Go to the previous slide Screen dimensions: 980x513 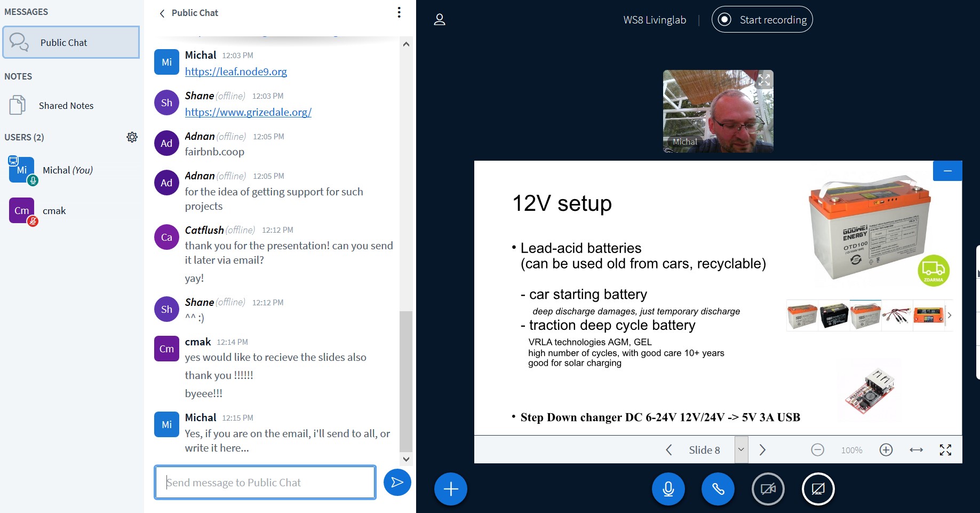(x=669, y=450)
